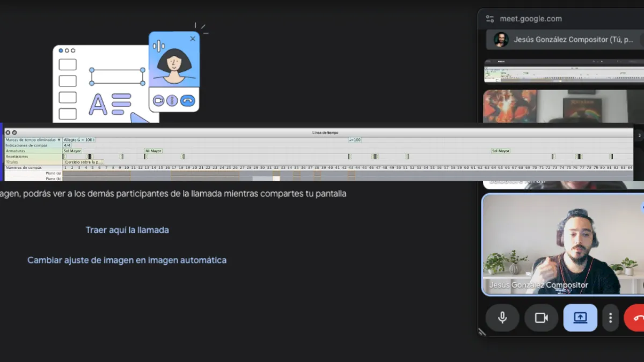
Task: Mute the microphone in Meet controls
Action: point(502,317)
